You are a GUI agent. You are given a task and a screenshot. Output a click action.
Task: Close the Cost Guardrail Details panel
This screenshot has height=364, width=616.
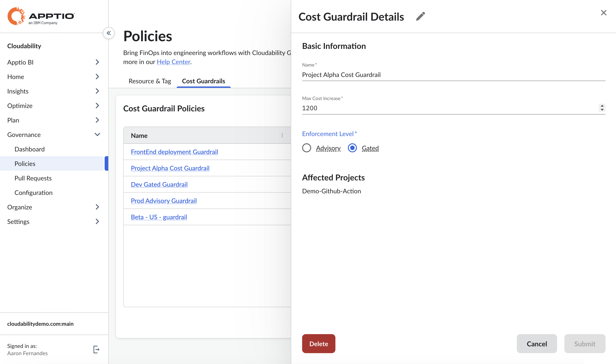(x=604, y=13)
